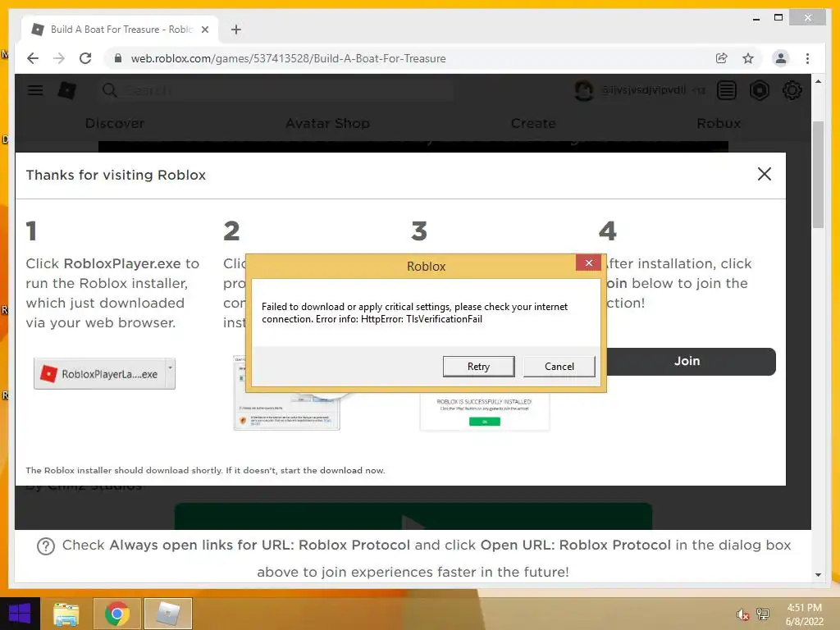Bookmark this page with star icon

pos(748,58)
